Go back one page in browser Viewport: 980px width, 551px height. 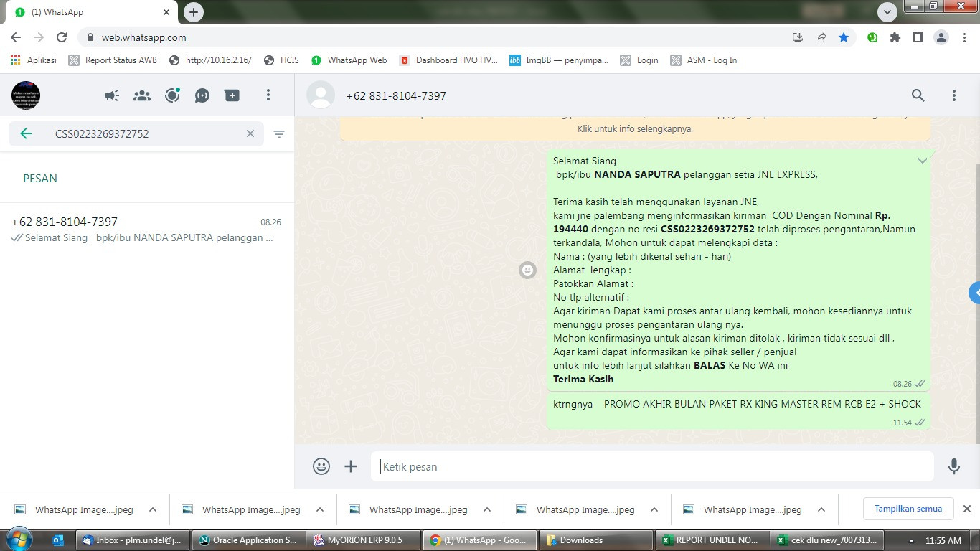[x=16, y=37]
